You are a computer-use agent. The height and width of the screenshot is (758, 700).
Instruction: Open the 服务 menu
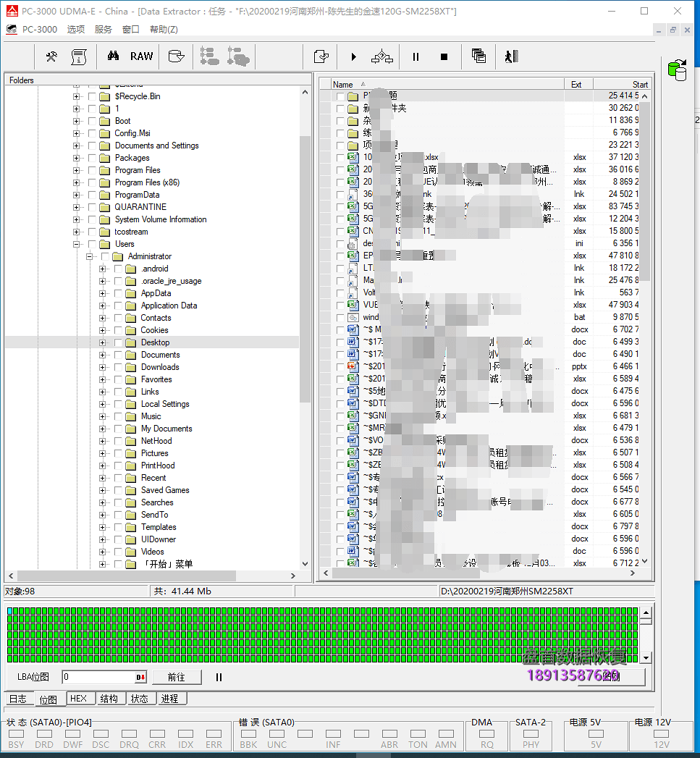[x=104, y=30]
